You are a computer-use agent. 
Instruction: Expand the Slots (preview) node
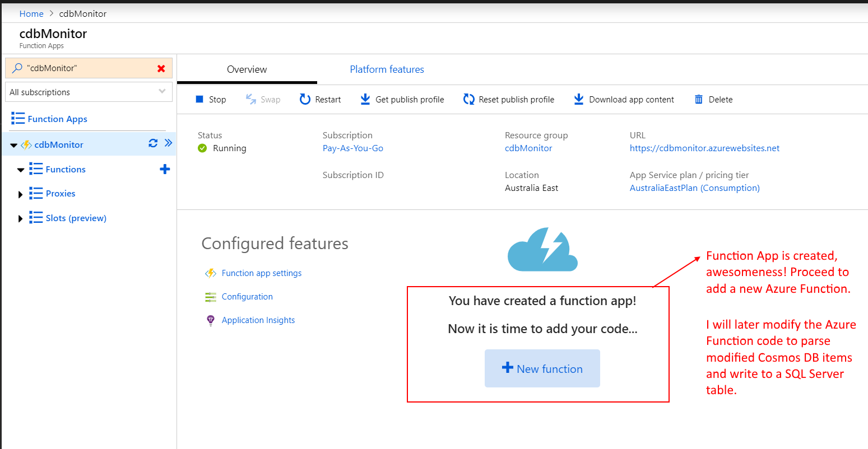pos(21,219)
